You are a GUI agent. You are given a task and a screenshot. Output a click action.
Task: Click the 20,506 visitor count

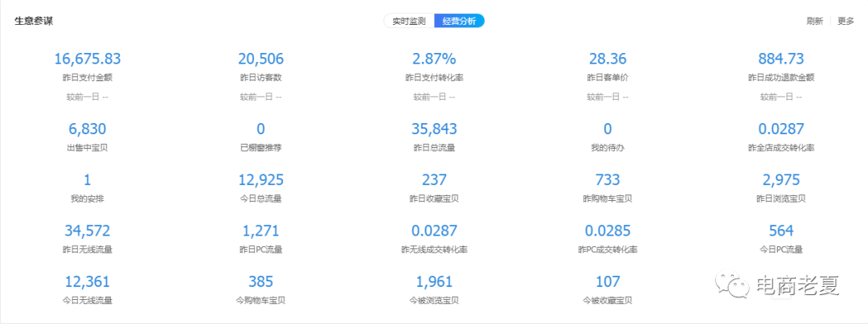point(260,59)
